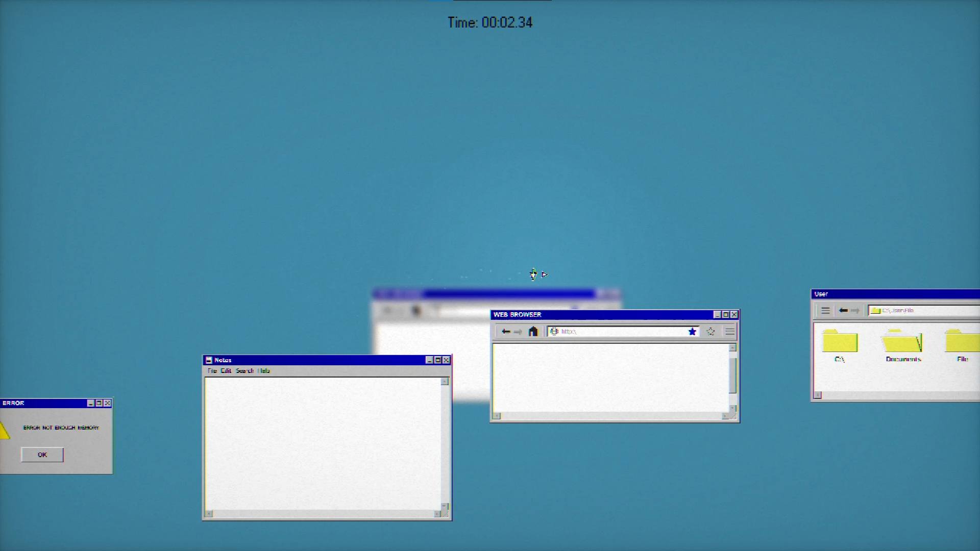
Task: Click the Web Browser forward arrow
Action: pyautogui.click(x=518, y=332)
